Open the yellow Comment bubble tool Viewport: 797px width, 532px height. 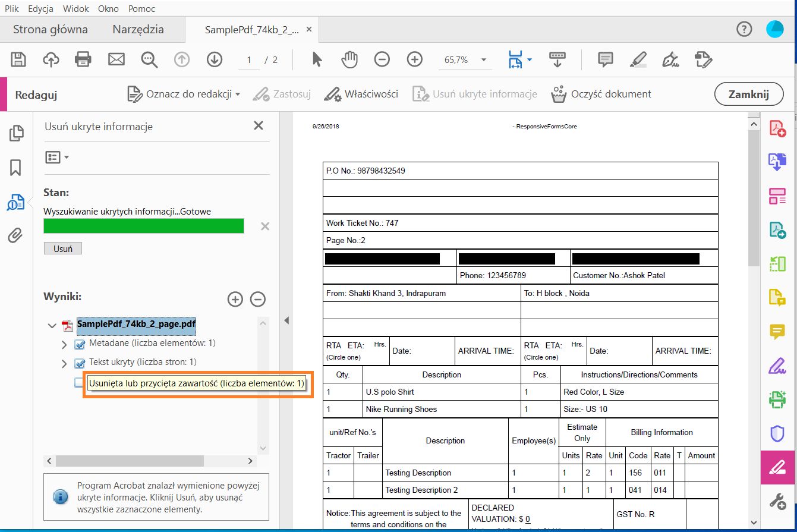[777, 331]
